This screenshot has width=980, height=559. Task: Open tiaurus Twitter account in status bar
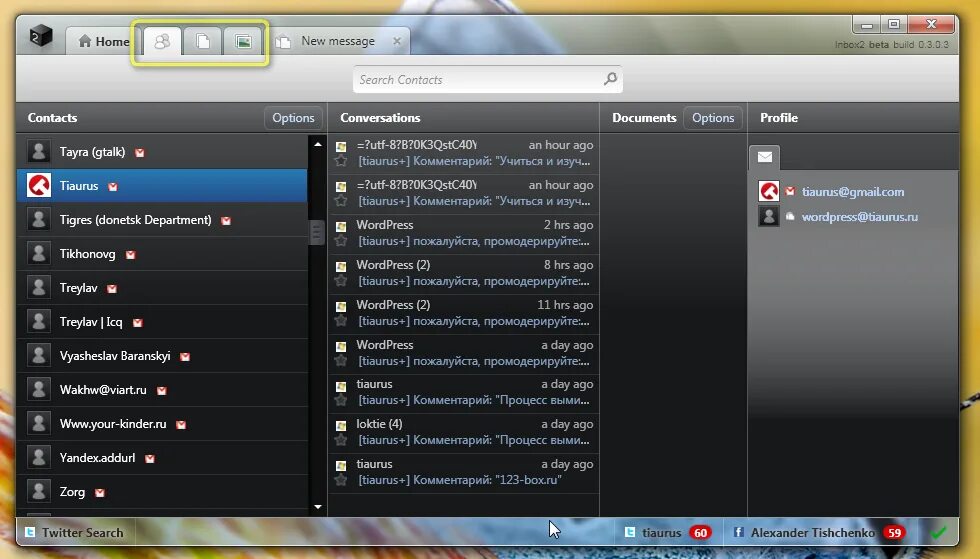point(661,533)
